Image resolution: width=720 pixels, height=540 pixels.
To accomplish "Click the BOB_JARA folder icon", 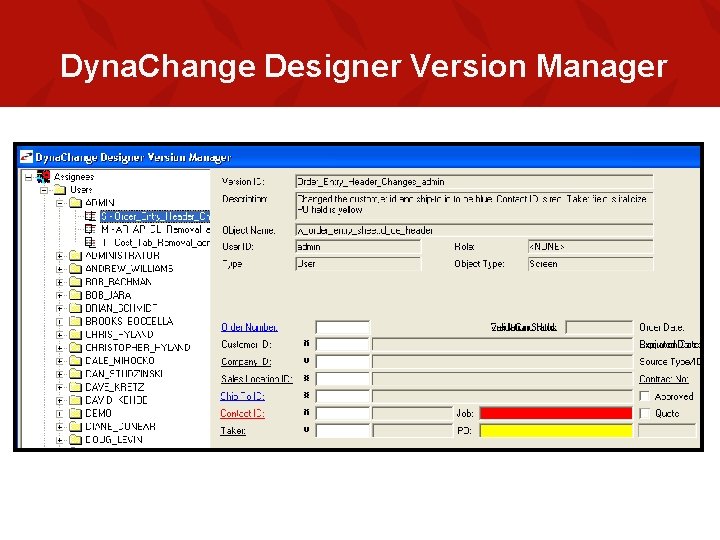I will (75, 295).
